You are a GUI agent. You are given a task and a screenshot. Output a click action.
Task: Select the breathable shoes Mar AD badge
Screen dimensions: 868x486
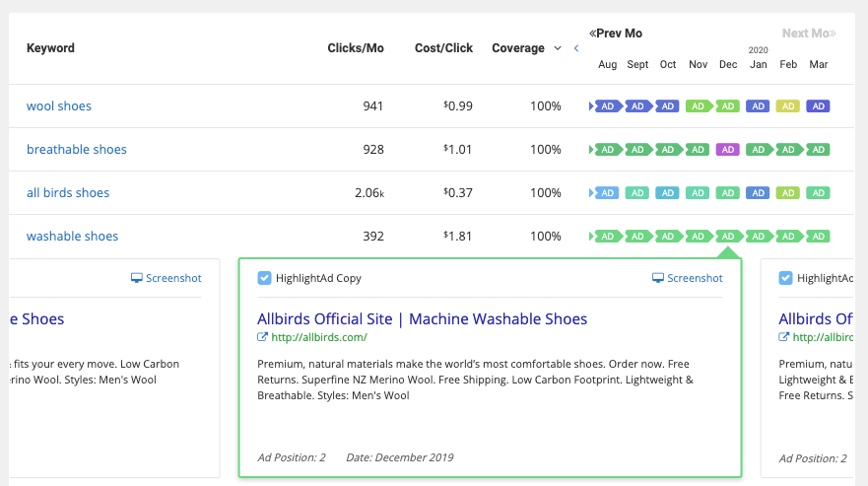[818, 149]
